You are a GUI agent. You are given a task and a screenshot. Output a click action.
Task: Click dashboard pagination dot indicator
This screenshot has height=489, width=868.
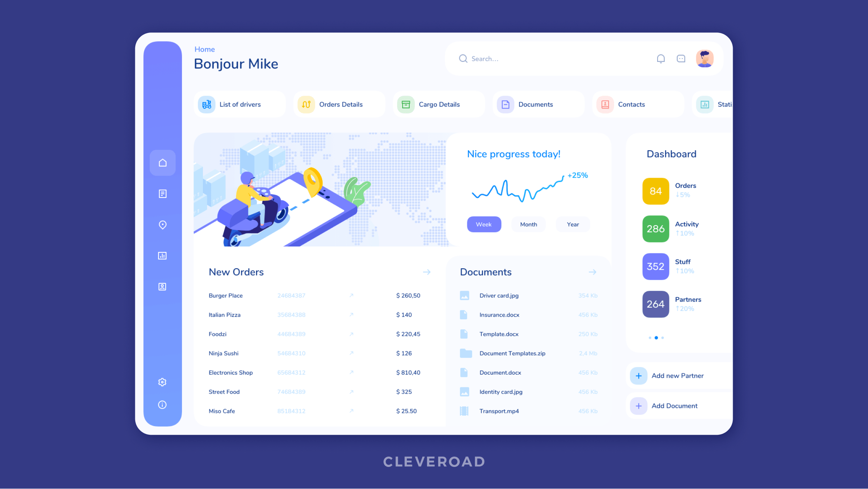[x=656, y=338]
